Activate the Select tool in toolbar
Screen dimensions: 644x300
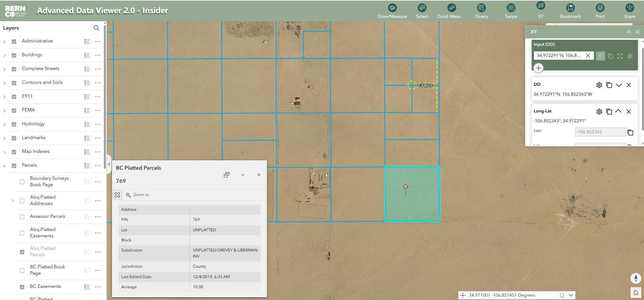(x=422, y=11)
